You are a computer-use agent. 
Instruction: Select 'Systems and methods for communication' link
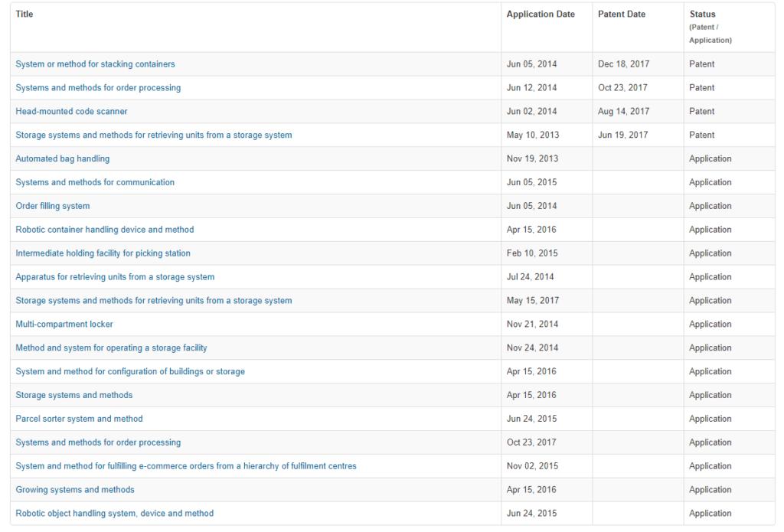[95, 183]
